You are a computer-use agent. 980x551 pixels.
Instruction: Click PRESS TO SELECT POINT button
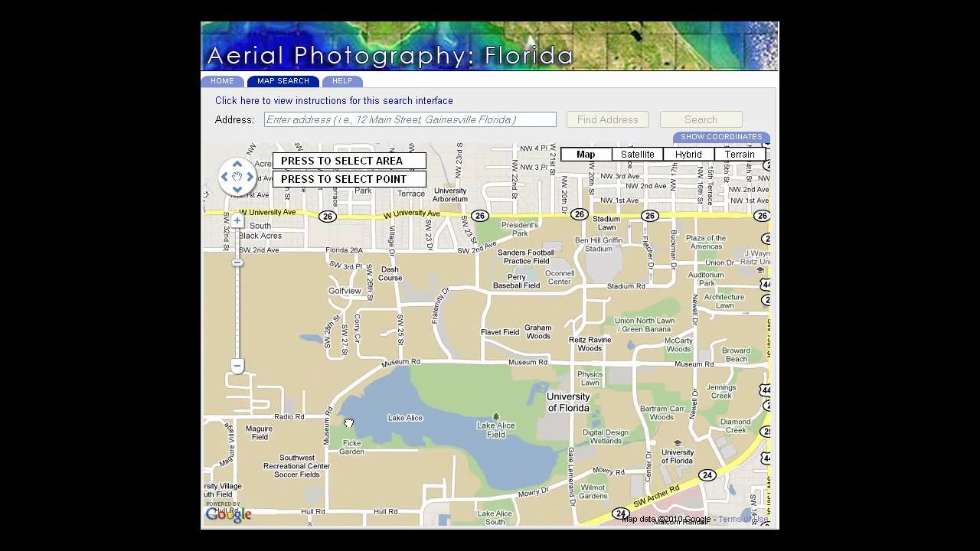coord(349,179)
